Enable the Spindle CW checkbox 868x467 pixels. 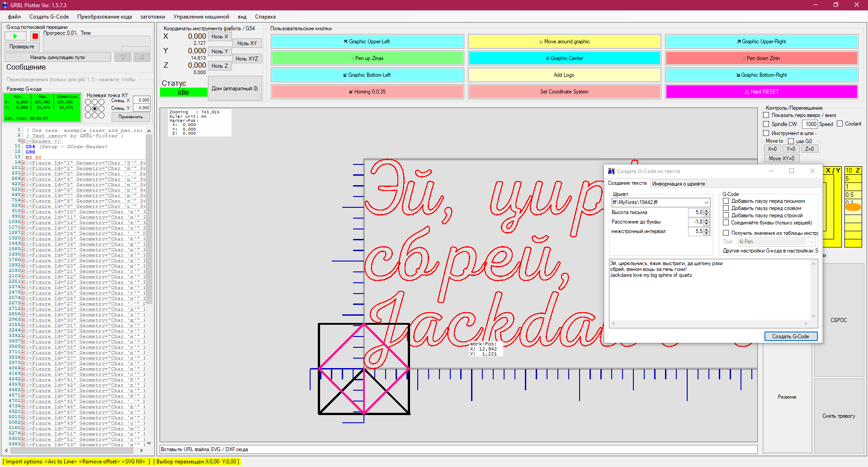point(766,124)
